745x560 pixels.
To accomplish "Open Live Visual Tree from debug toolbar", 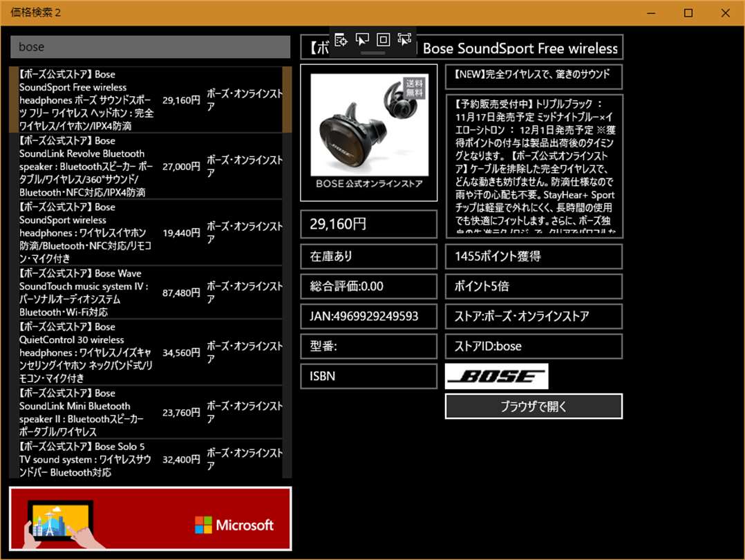I will coord(341,40).
